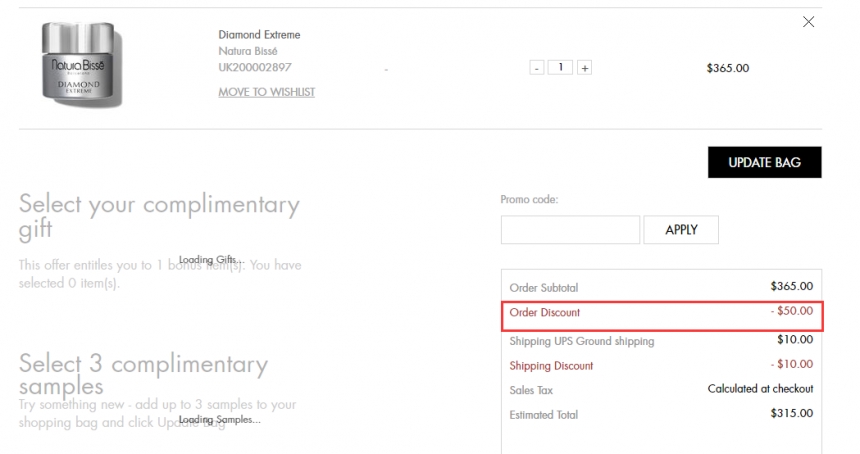Click the quantity field showing 1
The height and width of the screenshot is (454, 860).
pos(561,68)
